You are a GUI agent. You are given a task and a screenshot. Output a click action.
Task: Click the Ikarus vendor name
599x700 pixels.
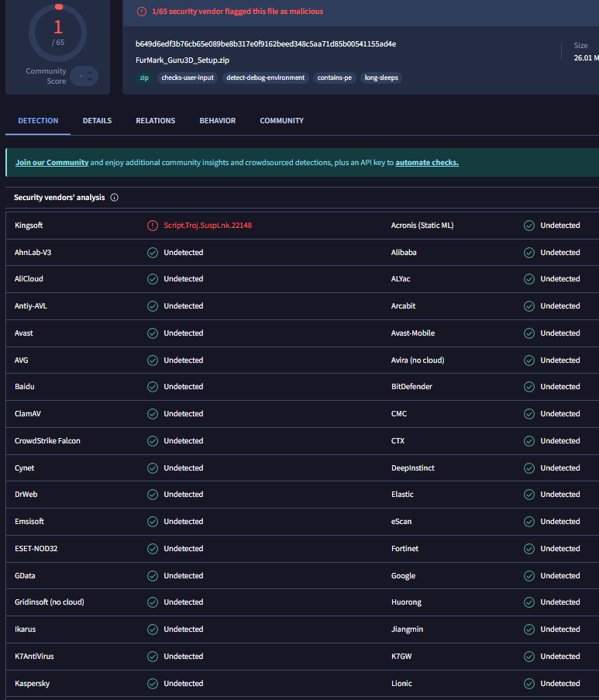[x=25, y=629]
